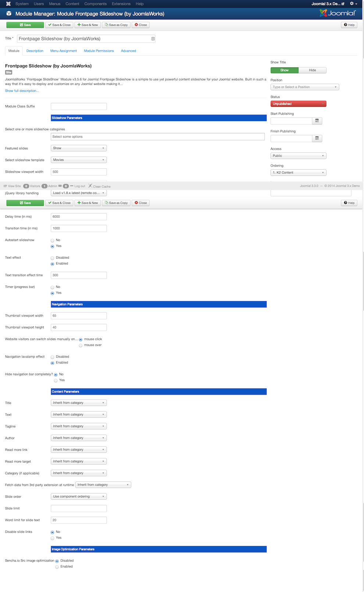Click the Module Class Suffix input field
This screenshot has width=364, height=592.
point(79,106)
